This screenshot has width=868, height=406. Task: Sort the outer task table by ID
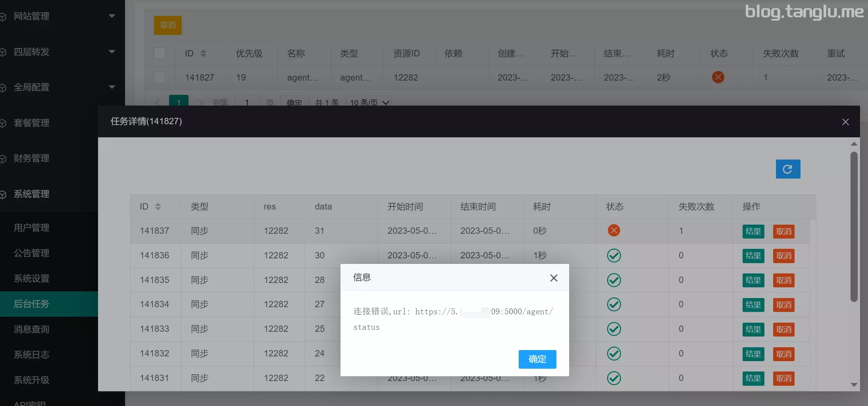click(203, 53)
